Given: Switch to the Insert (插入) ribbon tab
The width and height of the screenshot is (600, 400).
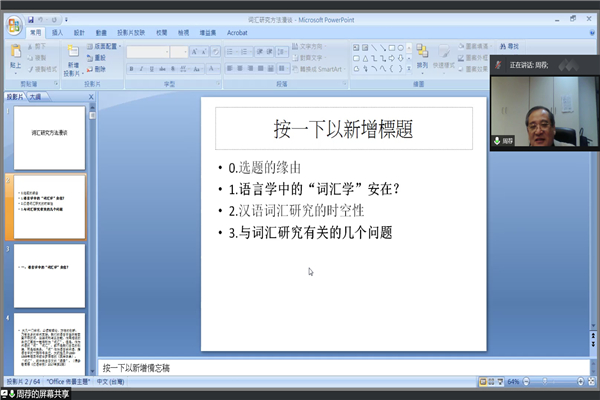Looking at the screenshot, I should pyautogui.click(x=57, y=32).
